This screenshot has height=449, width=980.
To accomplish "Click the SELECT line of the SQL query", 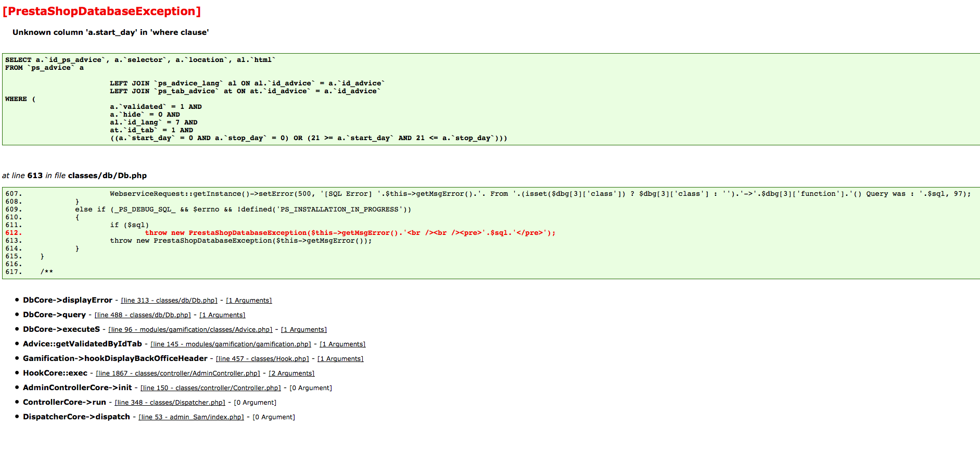I will point(141,60).
